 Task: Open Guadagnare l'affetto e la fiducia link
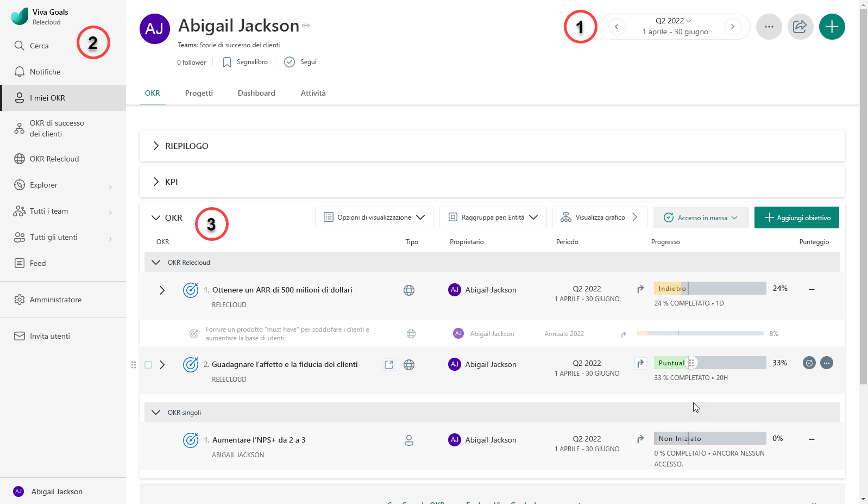tap(285, 364)
